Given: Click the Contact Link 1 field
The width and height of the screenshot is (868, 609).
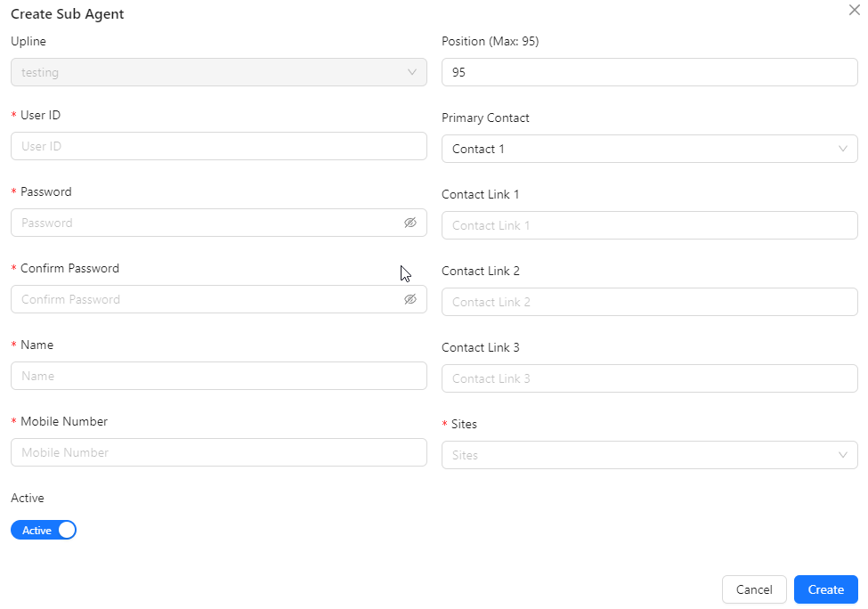Looking at the screenshot, I should click(649, 225).
